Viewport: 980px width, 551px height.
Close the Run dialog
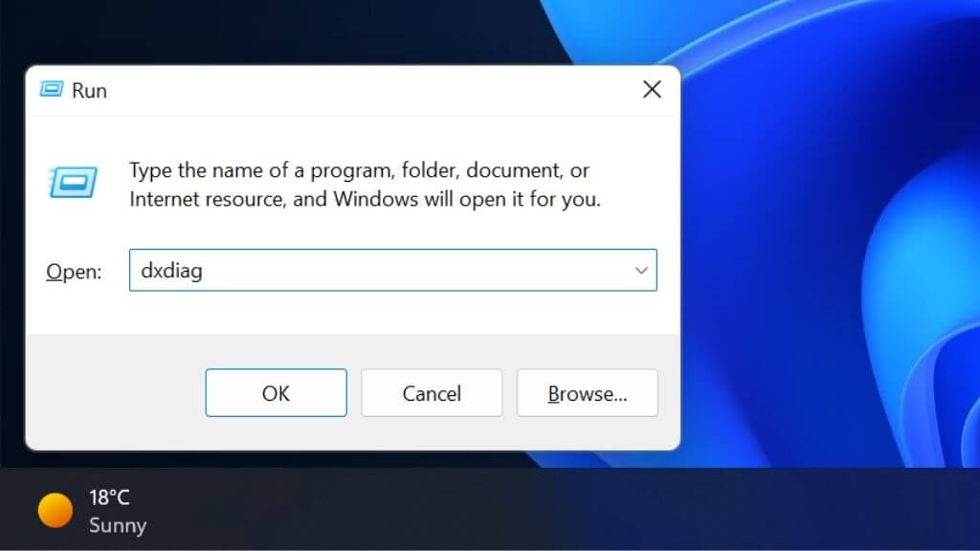point(652,89)
